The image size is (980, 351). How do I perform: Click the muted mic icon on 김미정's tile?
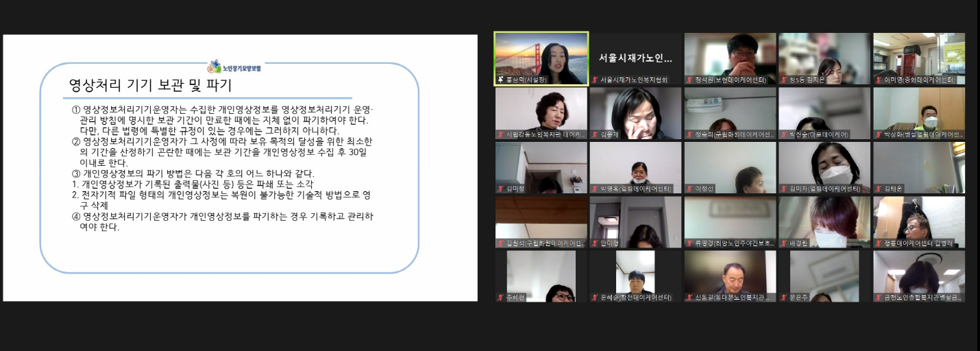(x=501, y=189)
